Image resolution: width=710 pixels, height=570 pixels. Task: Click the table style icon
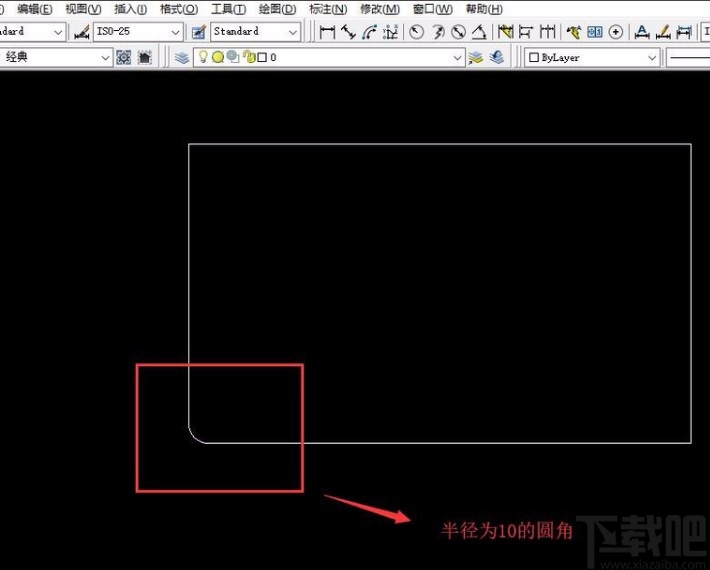point(199,32)
